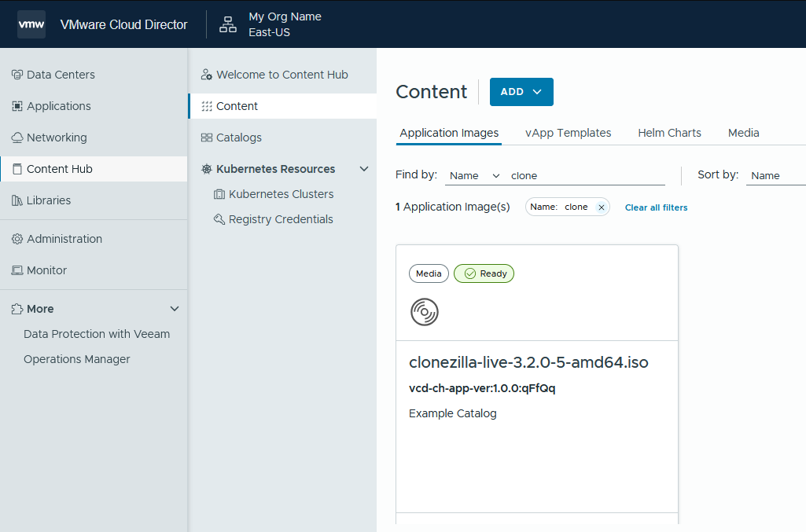Screen dimensions: 806x532
Task: Open Welcome to Content Hub page
Action: [x=283, y=75]
